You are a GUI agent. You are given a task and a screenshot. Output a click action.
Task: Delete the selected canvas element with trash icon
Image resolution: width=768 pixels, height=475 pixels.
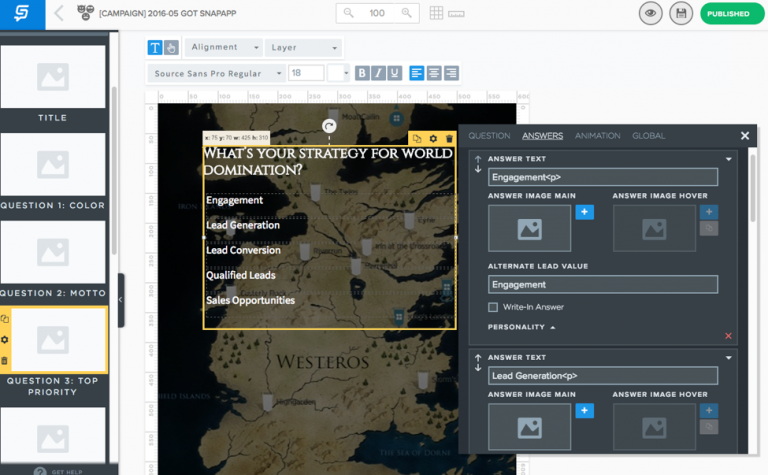pos(449,139)
